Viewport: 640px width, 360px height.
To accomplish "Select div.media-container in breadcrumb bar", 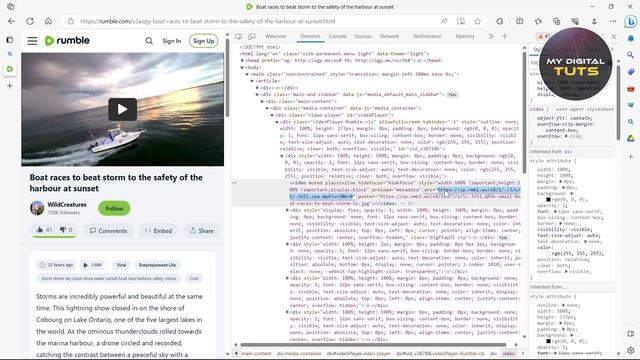I will click(x=299, y=353).
